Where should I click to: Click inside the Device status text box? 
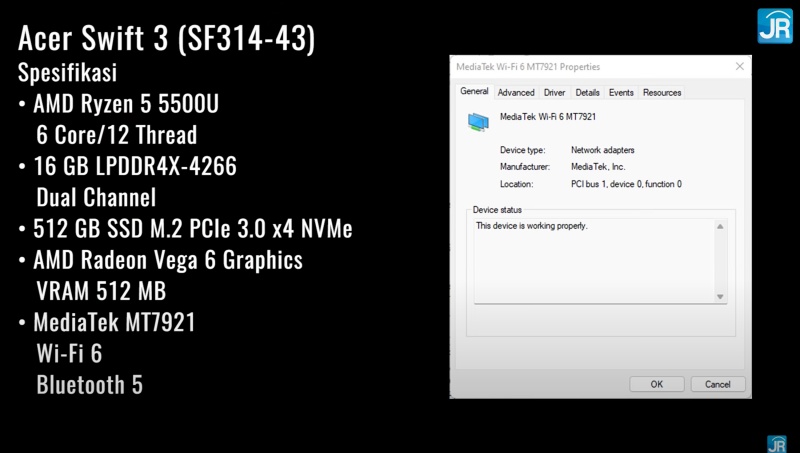point(594,260)
